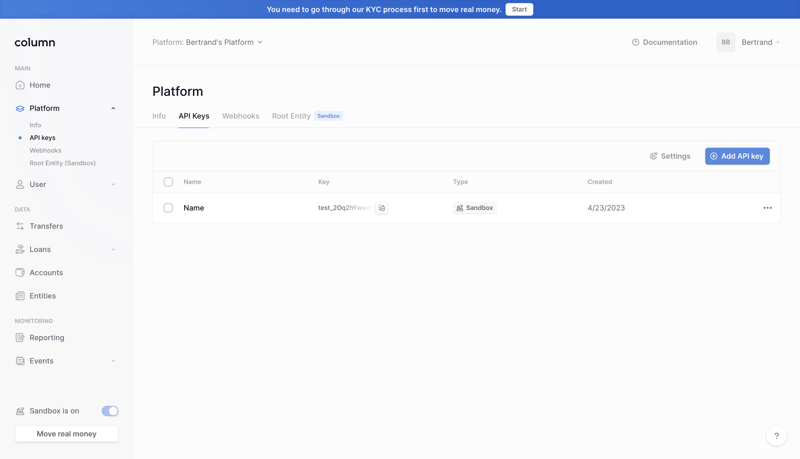Click the plus icon on Add API key
800x459 pixels.
[714, 156]
